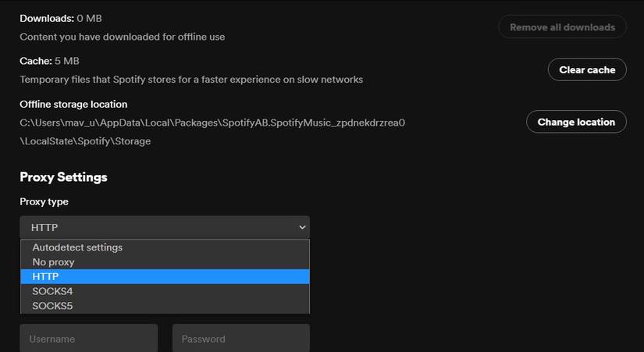Click the Proxy type label
Viewport: 644px width, 352px height.
click(x=44, y=201)
